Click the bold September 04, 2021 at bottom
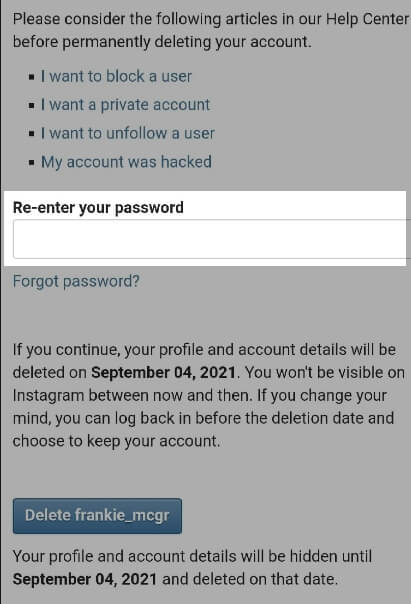This screenshot has height=604, width=411. point(85,579)
